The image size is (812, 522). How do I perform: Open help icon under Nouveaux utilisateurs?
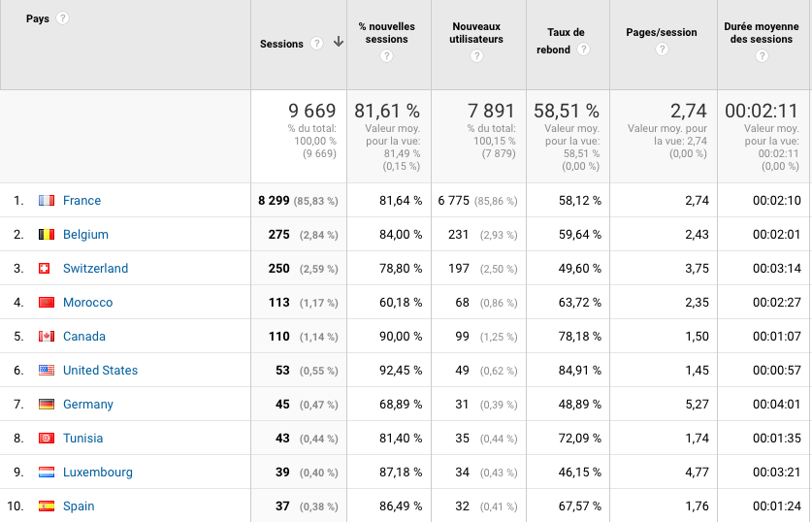pos(476,56)
